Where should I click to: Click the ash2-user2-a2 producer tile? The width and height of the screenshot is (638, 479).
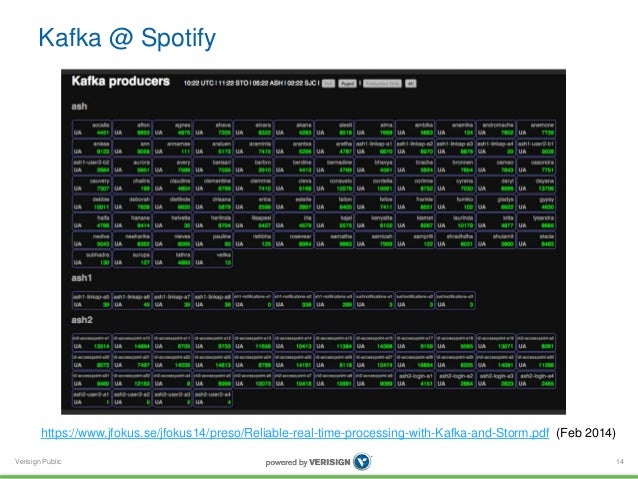point(132,398)
